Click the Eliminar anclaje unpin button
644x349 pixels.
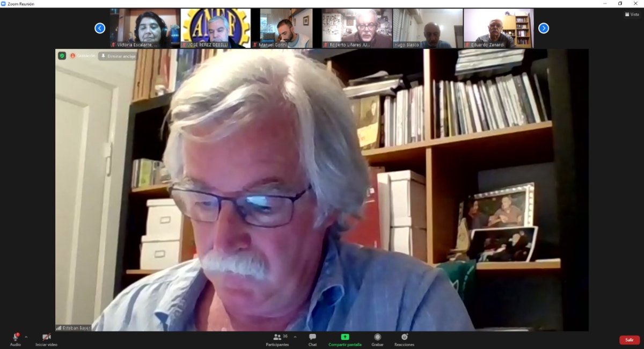tap(117, 56)
